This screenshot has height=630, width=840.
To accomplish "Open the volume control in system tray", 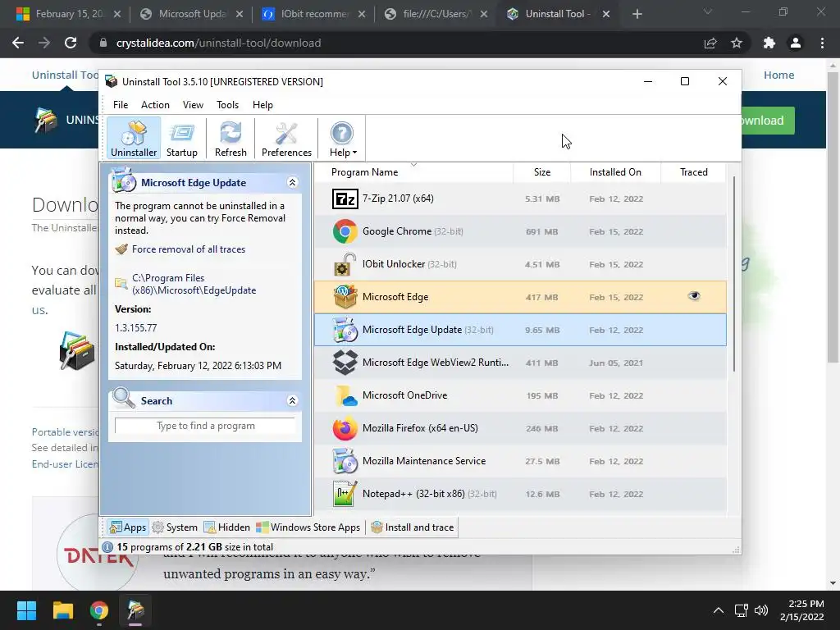I will point(760,610).
